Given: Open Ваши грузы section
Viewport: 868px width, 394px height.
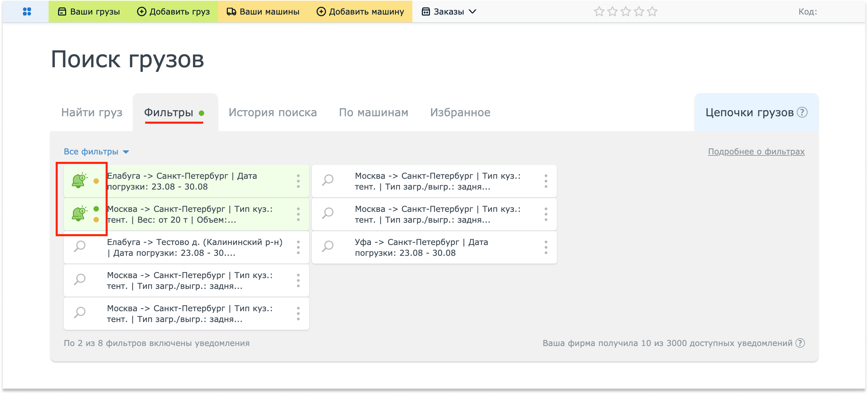Looking at the screenshot, I should point(89,11).
